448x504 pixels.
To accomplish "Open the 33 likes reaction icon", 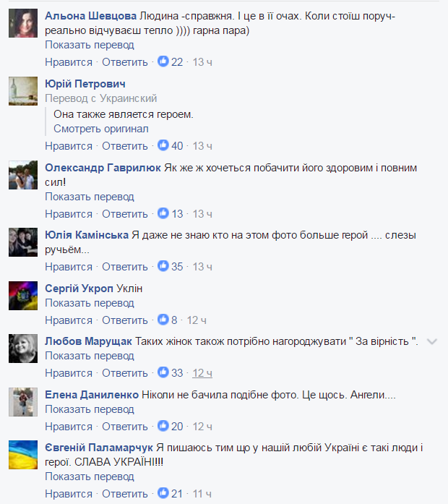I will click(x=163, y=372).
